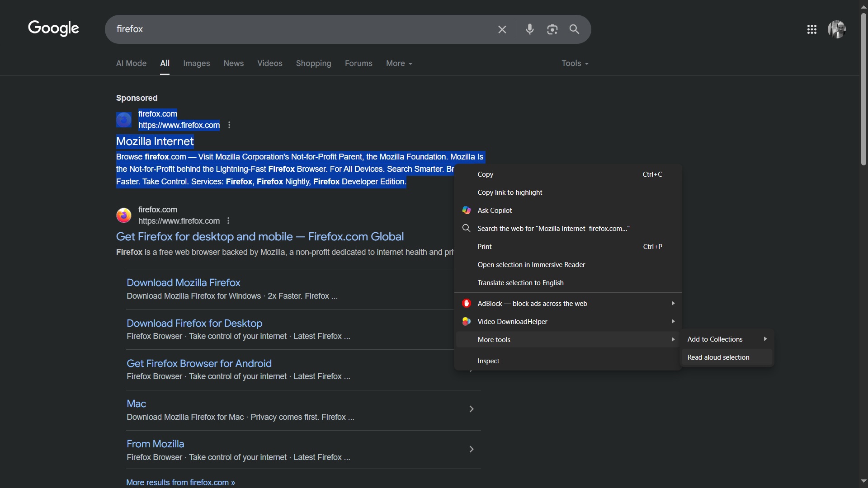Clear the search query with the X icon

tap(502, 29)
